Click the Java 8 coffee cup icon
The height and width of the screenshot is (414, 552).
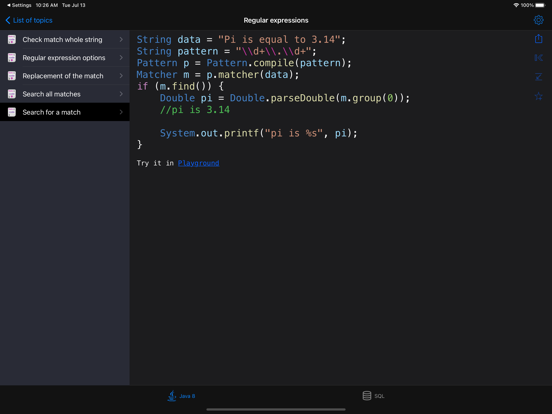click(172, 396)
